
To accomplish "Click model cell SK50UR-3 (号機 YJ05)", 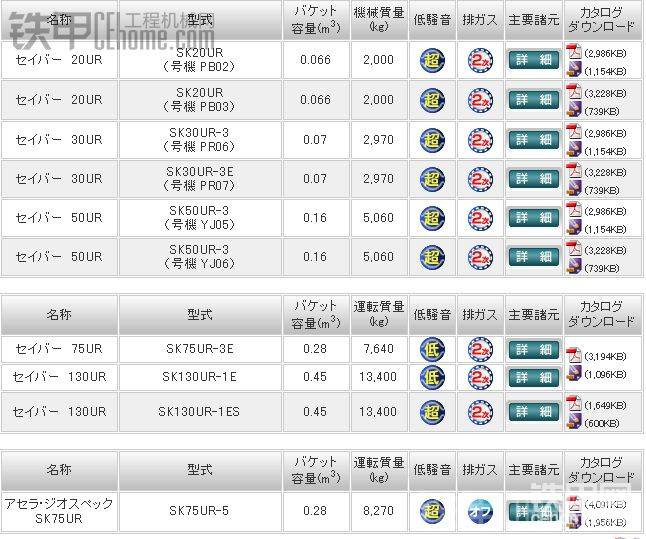I will click(200, 218).
